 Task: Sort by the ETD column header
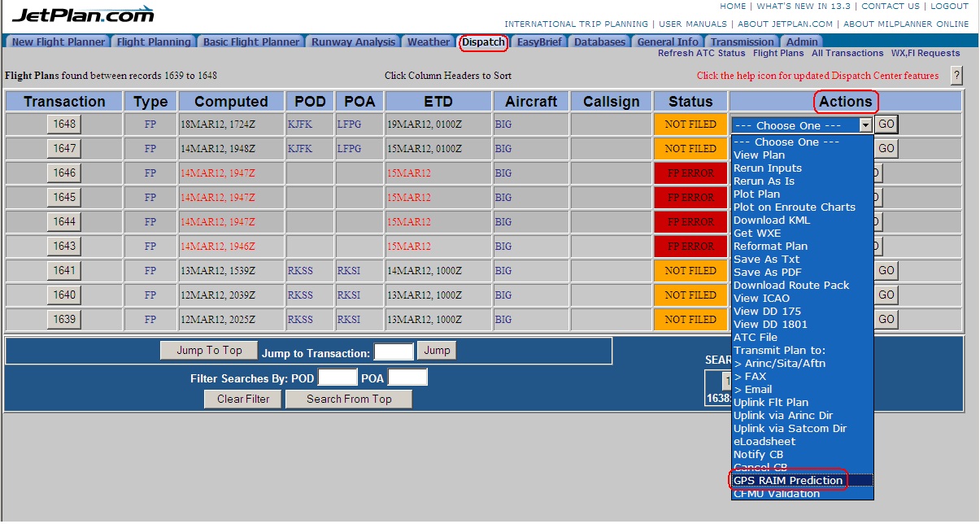[x=438, y=102]
